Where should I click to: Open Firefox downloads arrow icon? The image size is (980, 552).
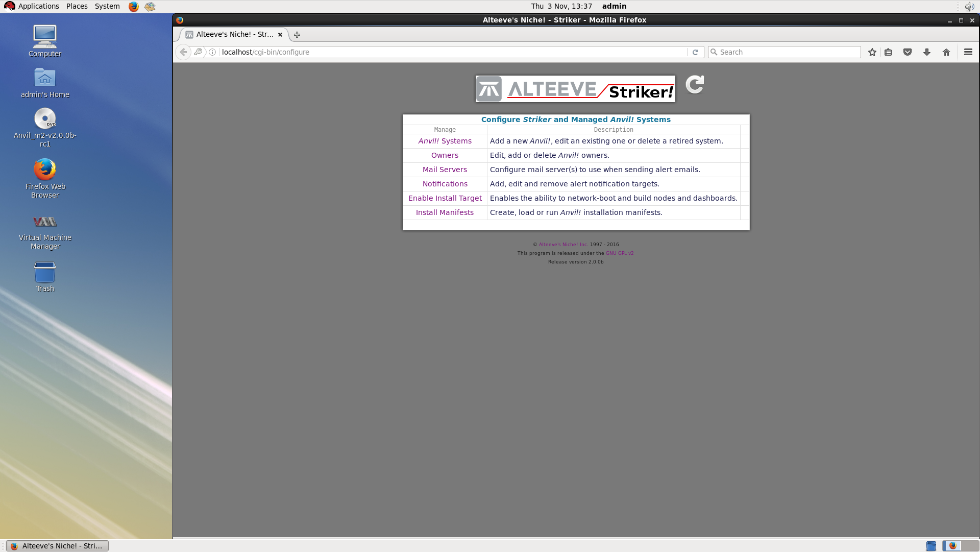927,52
